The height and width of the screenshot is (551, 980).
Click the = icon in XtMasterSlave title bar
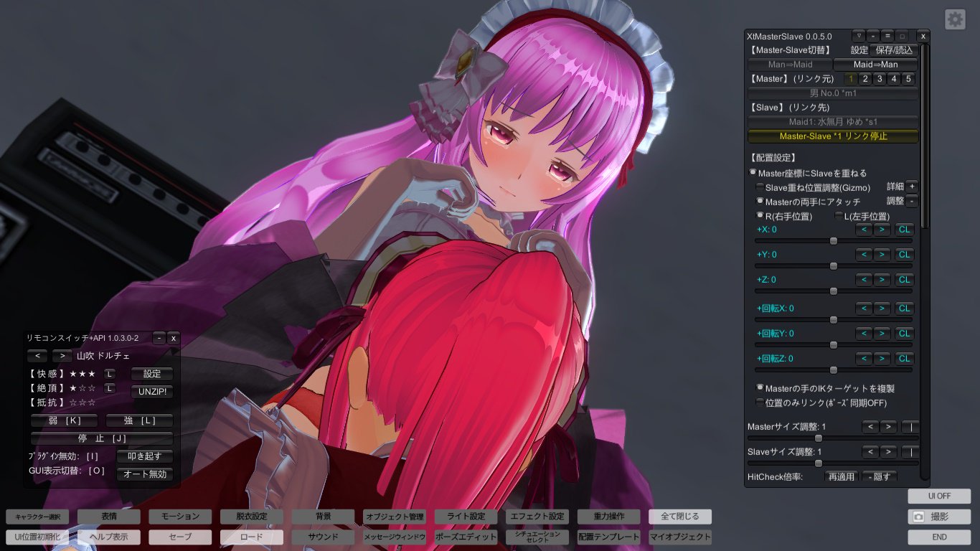[887, 36]
